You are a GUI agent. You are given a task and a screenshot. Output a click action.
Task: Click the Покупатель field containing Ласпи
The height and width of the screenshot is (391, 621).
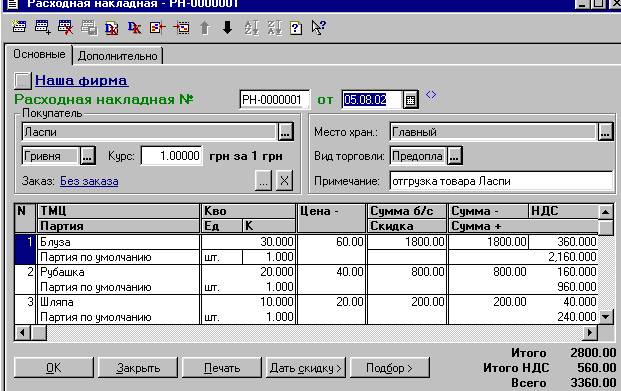pyautogui.click(x=149, y=132)
